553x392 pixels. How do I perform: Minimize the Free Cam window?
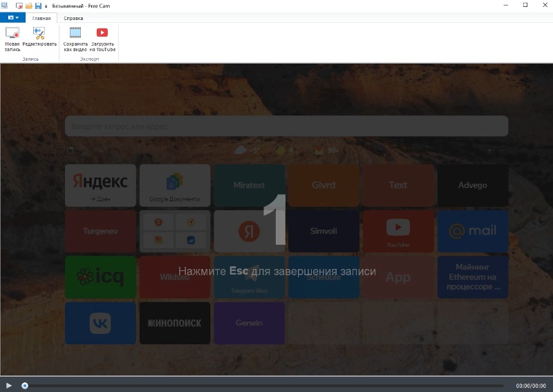coord(506,6)
